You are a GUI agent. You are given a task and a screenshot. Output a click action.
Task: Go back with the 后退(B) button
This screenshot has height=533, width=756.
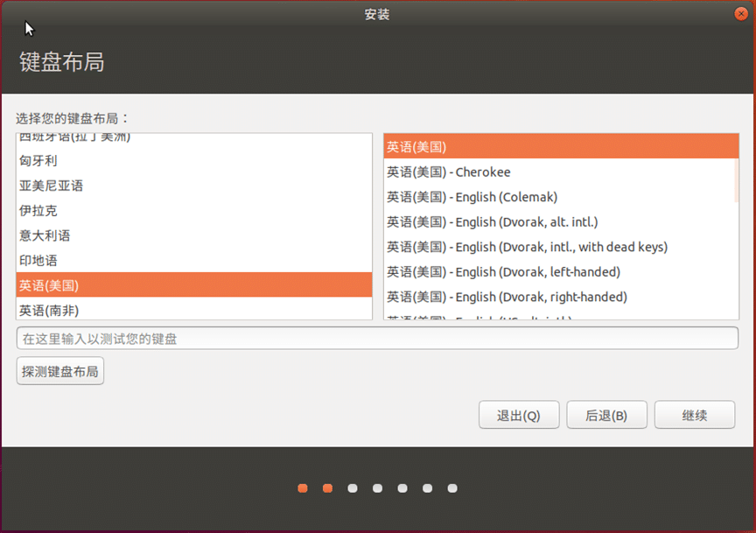606,416
